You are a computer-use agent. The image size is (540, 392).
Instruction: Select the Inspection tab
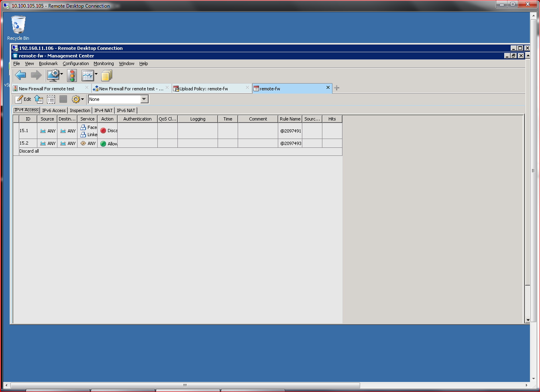click(x=80, y=110)
